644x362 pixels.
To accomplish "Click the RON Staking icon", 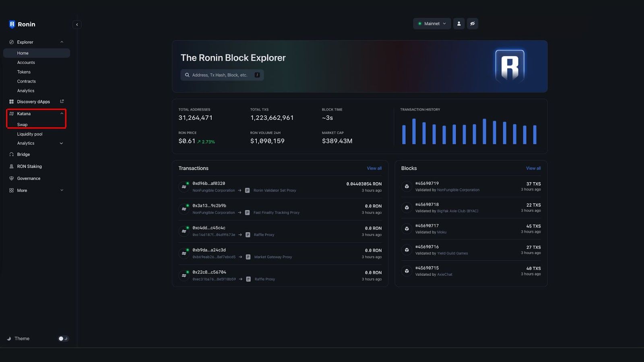I will pyautogui.click(x=11, y=167).
